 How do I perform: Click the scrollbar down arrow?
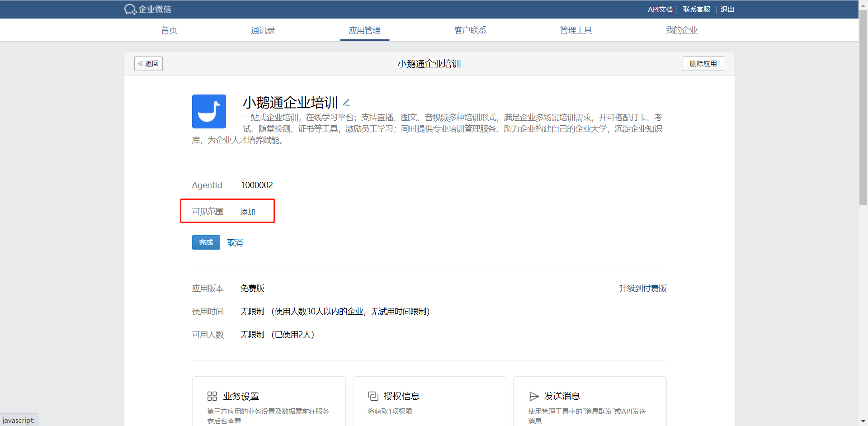point(863,421)
